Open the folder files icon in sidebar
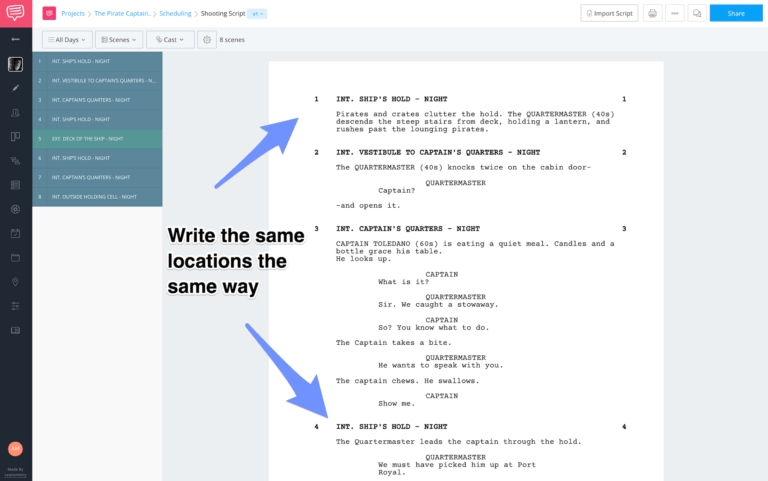The height and width of the screenshot is (481, 768). 15,258
